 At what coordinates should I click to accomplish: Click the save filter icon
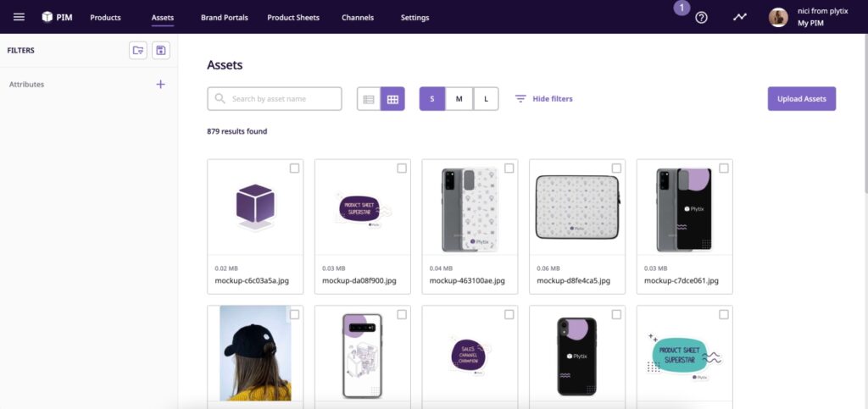coord(161,51)
